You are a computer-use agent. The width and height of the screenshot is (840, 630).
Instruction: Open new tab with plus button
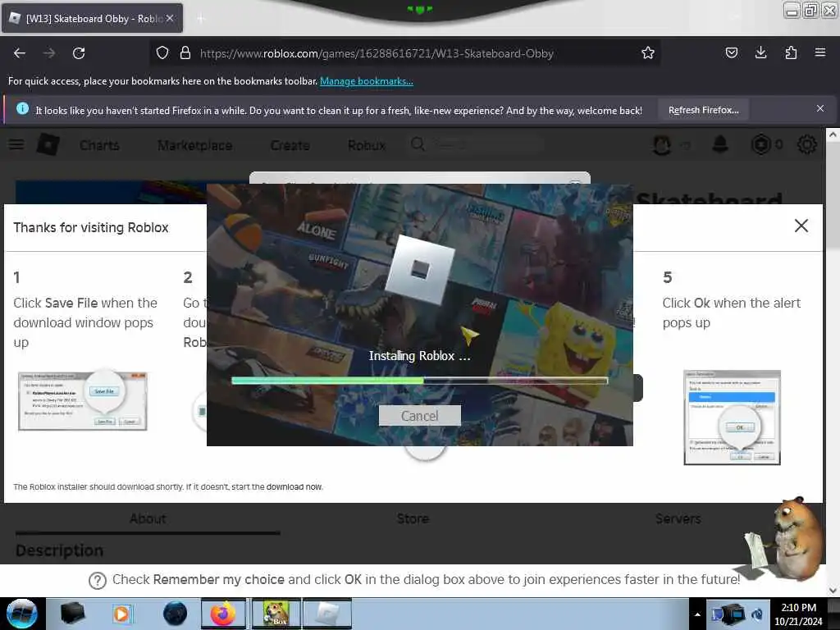coord(201,19)
